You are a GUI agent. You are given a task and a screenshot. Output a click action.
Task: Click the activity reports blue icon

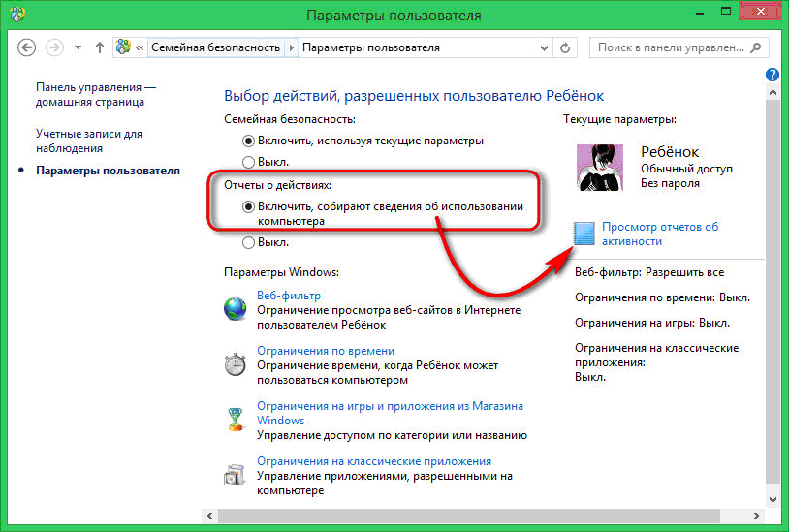tap(584, 234)
